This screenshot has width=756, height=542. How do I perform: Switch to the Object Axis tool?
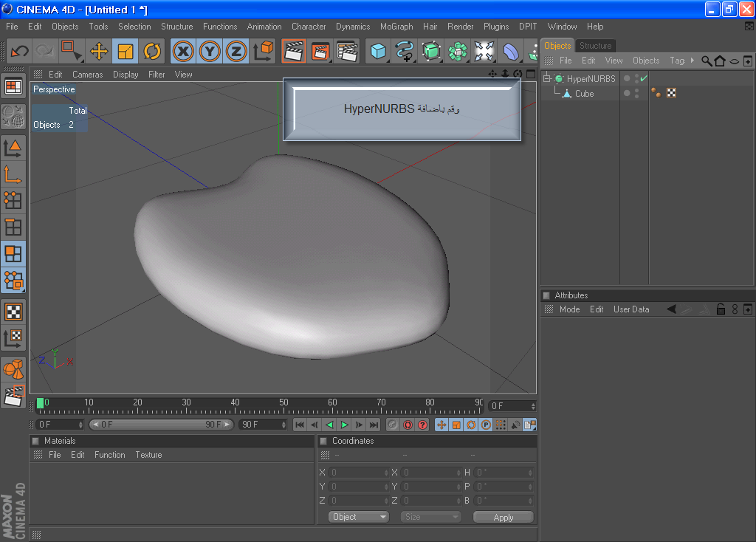13,174
